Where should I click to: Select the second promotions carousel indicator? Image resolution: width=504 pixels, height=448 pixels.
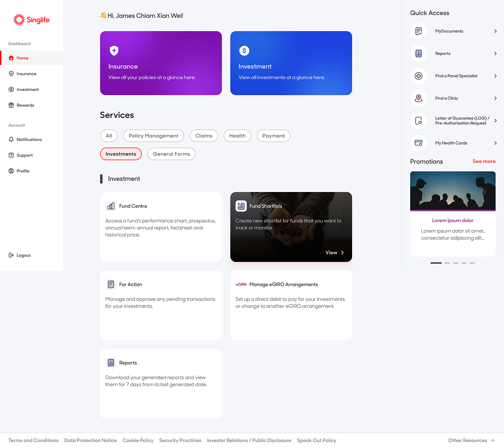(447, 263)
